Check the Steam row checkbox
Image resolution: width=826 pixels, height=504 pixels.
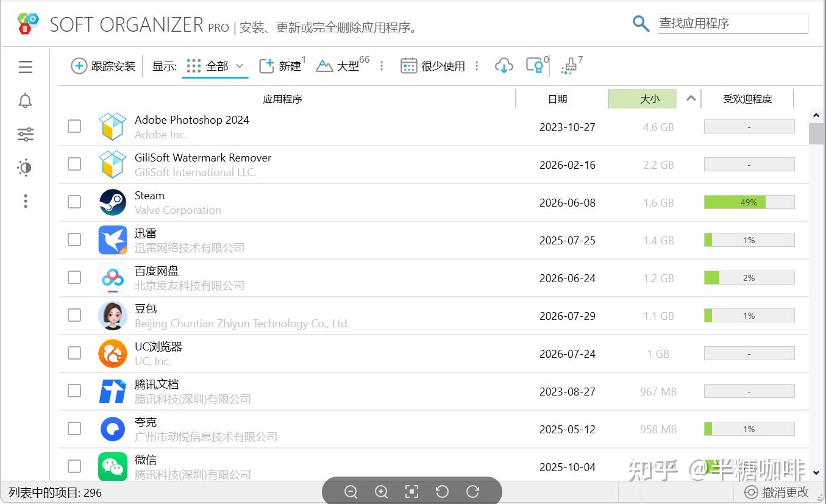point(74,202)
